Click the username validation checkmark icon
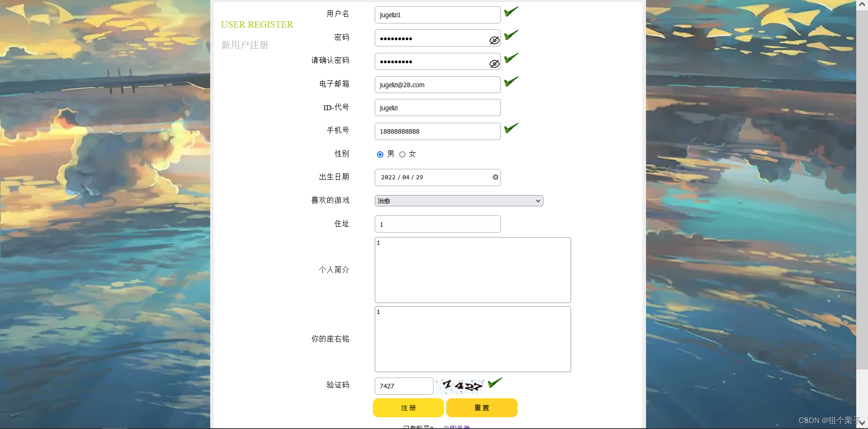 click(511, 11)
